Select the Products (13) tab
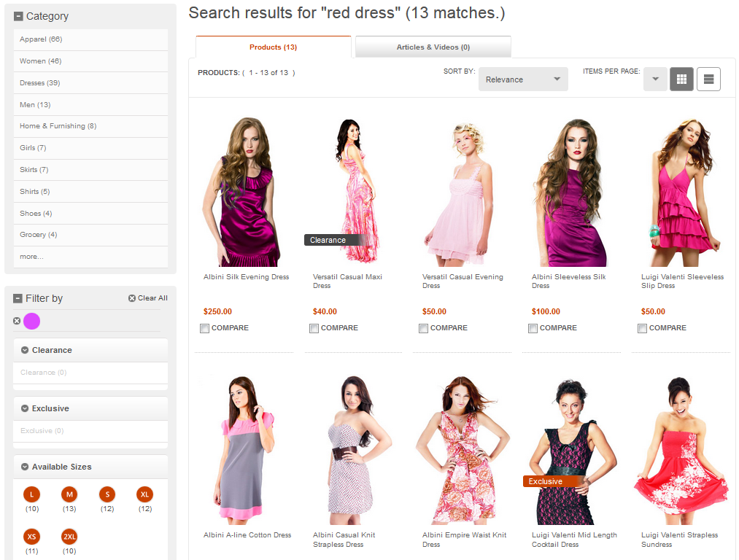 point(273,46)
